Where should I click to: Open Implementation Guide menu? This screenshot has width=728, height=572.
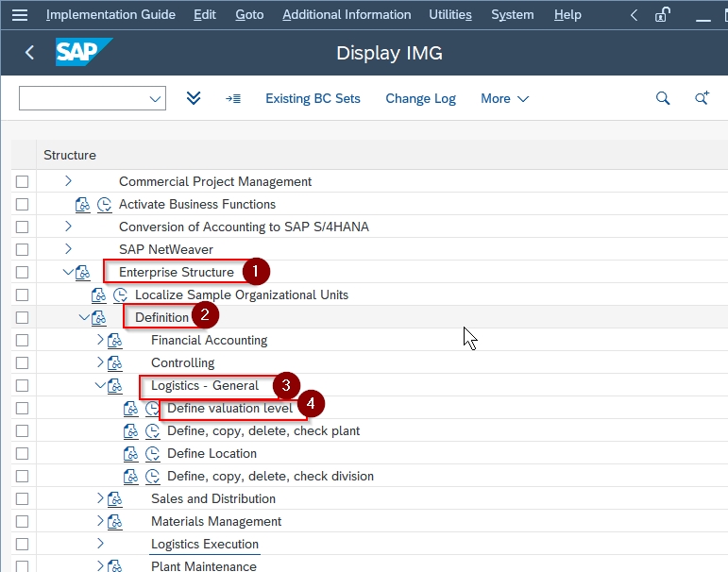coord(110,15)
